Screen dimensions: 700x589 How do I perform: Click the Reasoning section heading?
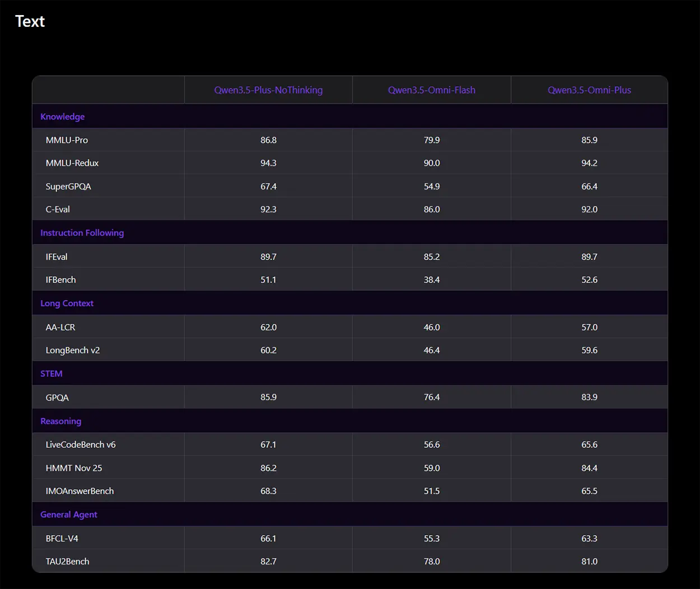(60, 421)
